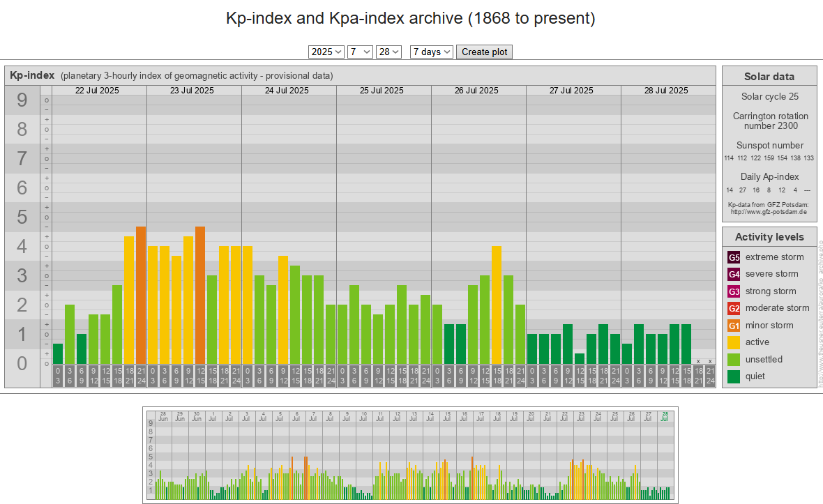This screenshot has height=504, width=823.
Task: Select the dark green quiet swatch
Action: coord(734,376)
